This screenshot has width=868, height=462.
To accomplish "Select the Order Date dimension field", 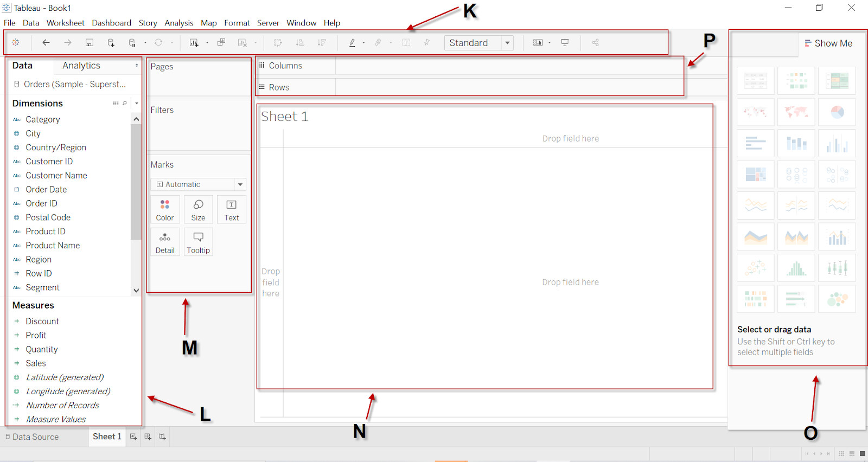I will pos(46,189).
